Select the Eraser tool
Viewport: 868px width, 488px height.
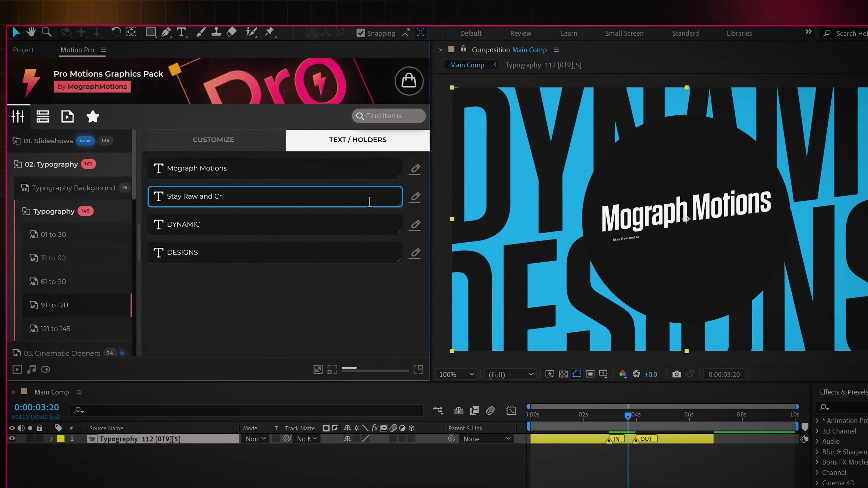coord(232,32)
